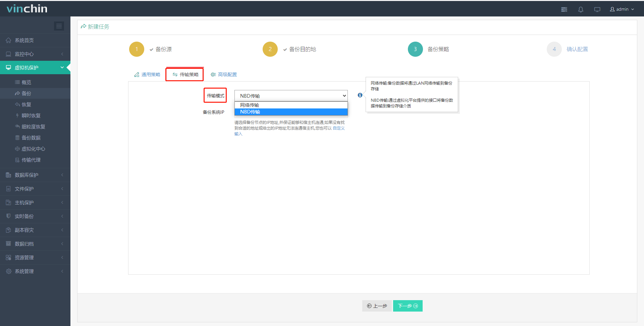Open 恢复 submenu item

pos(35,104)
